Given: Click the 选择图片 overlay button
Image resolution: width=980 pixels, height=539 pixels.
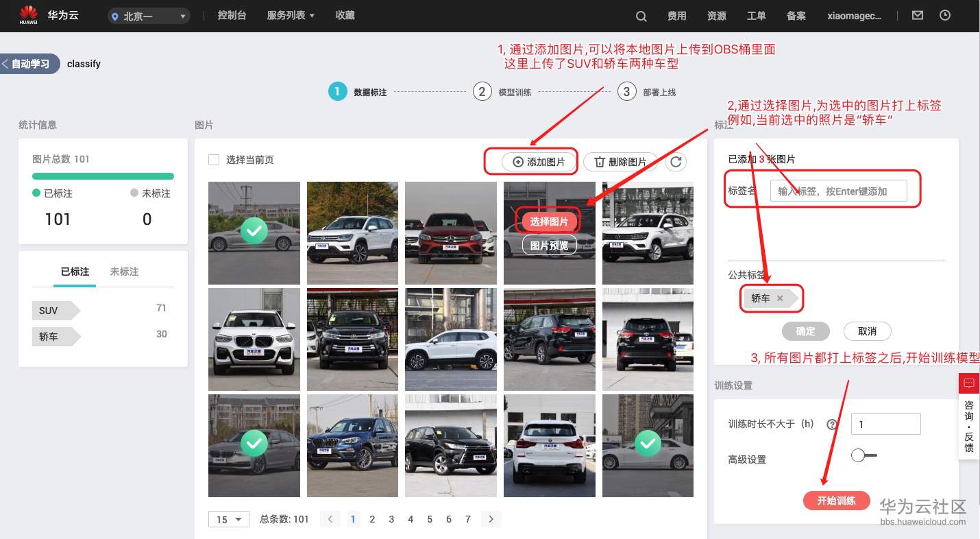Looking at the screenshot, I should pyautogui.click(x=549, y=221).
